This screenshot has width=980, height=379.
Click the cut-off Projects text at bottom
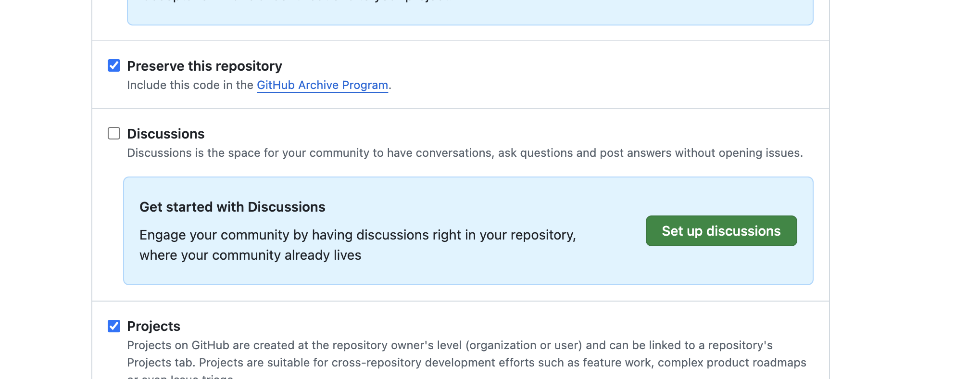180,377
